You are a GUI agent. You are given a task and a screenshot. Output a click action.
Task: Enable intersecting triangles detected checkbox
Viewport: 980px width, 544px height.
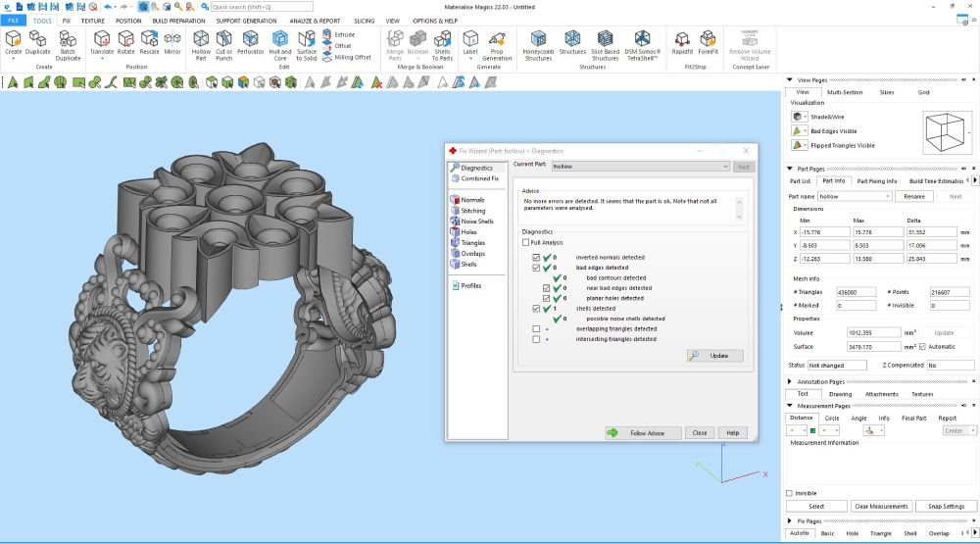(536, 339)
